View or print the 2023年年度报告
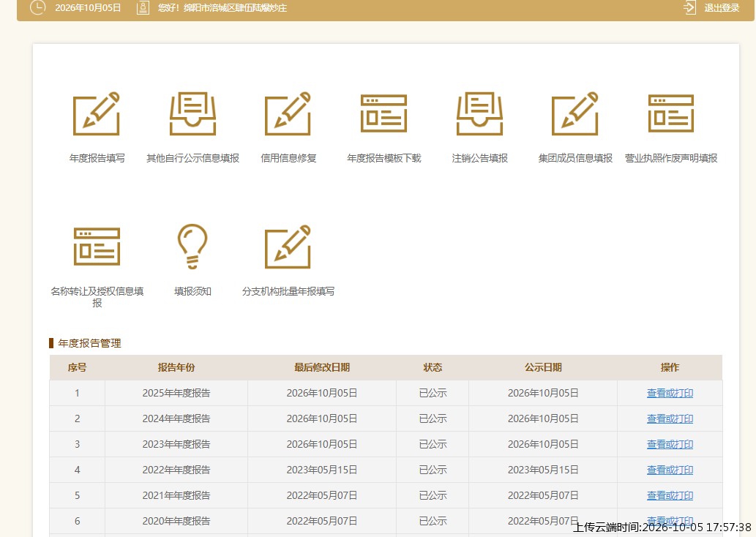This screenshot has width=756, height=537. pos(670,444)
